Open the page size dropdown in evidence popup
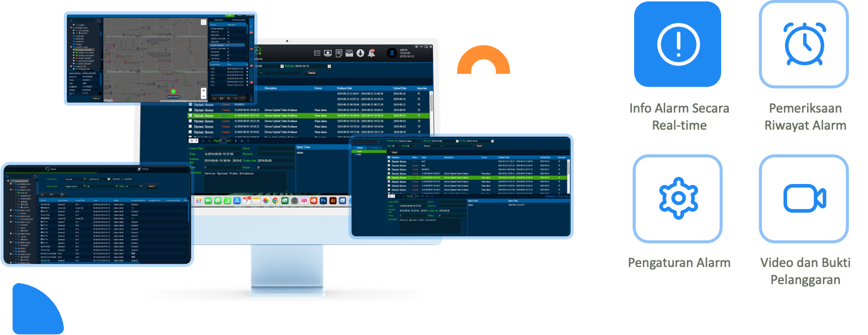Image resolution: width=868 pixels, height=335 pixels. tap(391, 196)
